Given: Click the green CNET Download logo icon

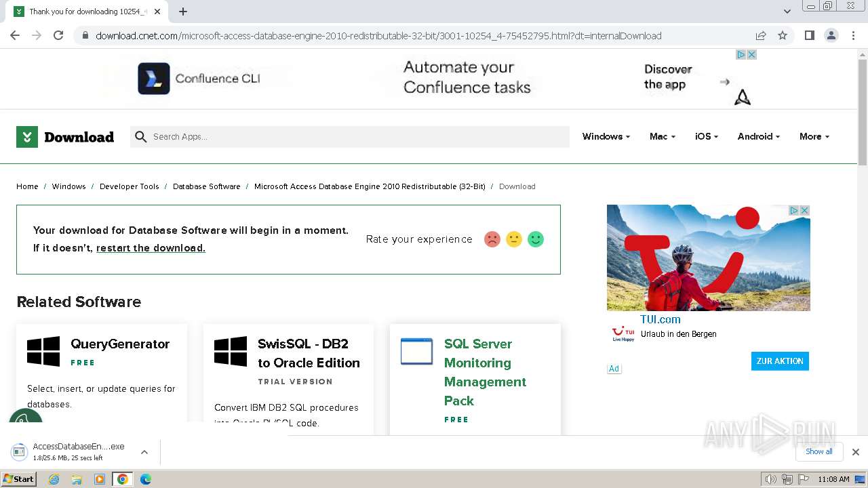Looking at the screenshot, I should 27,137.
